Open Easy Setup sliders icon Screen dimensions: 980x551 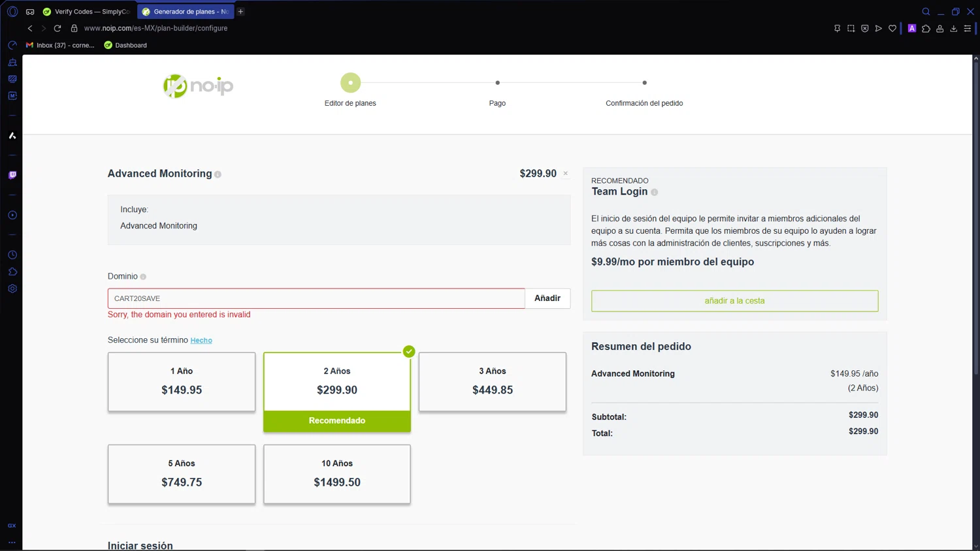[x=968, y=28]
